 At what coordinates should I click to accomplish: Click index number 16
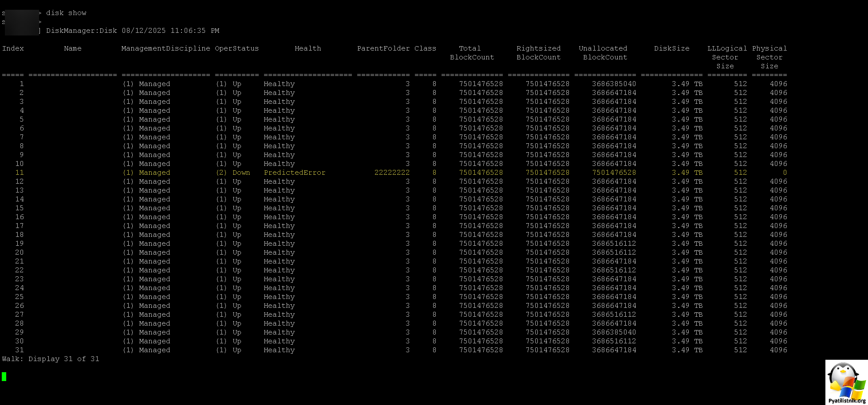pyautogui.click(x=20, y=217)
